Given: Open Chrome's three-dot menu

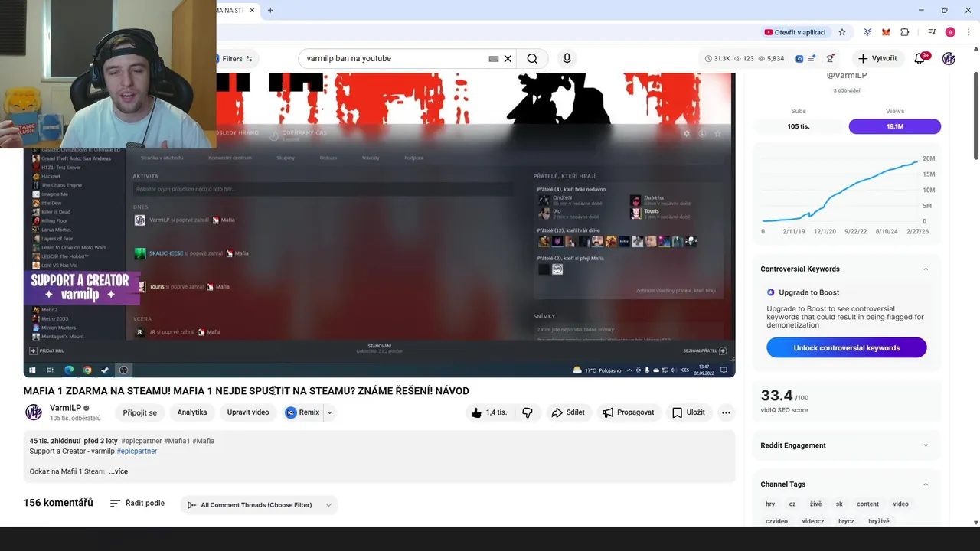Looking at the screenshot, I should [x=969, y=32].
